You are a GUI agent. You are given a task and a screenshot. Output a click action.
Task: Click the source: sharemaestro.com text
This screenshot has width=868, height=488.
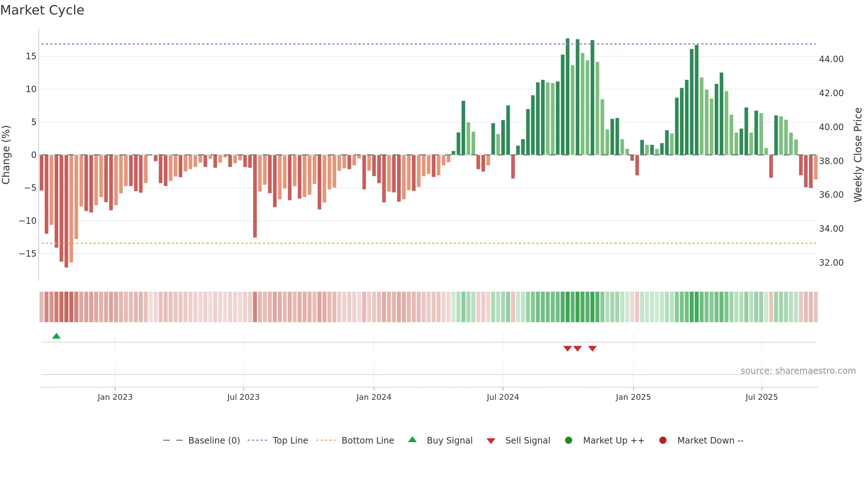(x=798, y=371)
